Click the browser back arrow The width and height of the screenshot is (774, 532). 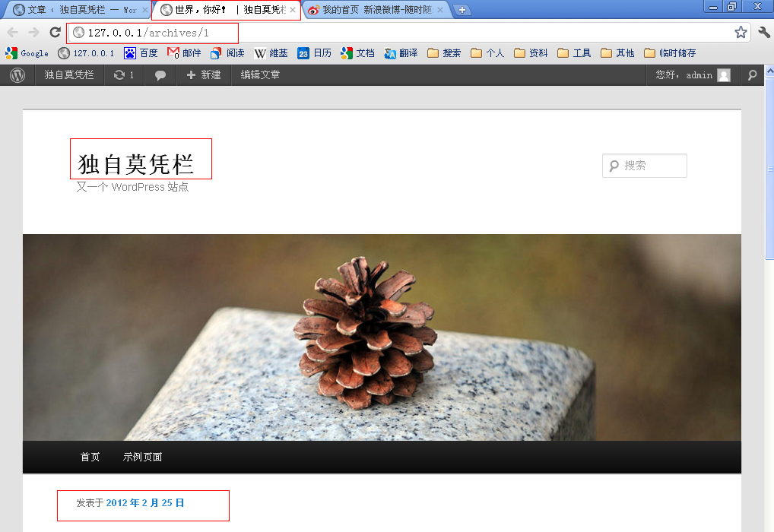pyautogui.click(x=12, y=33)
